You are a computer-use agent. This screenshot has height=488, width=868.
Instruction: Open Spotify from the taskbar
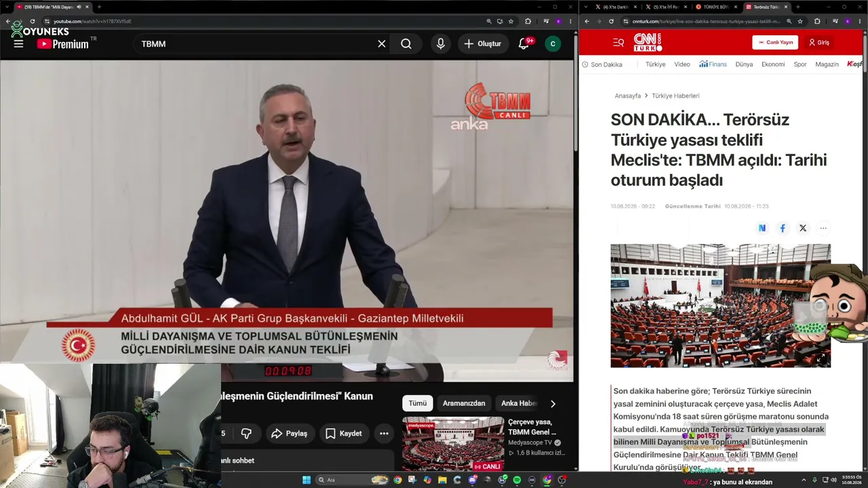click(x=517, y=480)
